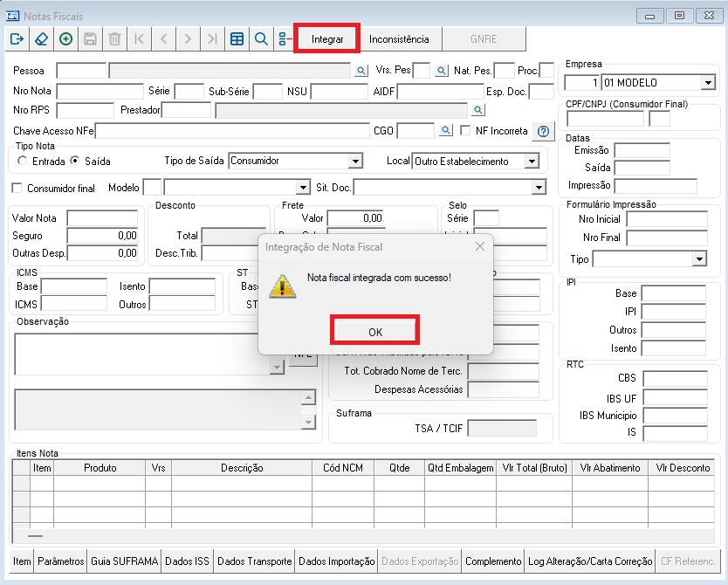Click the trash delete icon
The width and height of the screenshot is (728, 585).
pyautogui.click(x=114, y=39)
